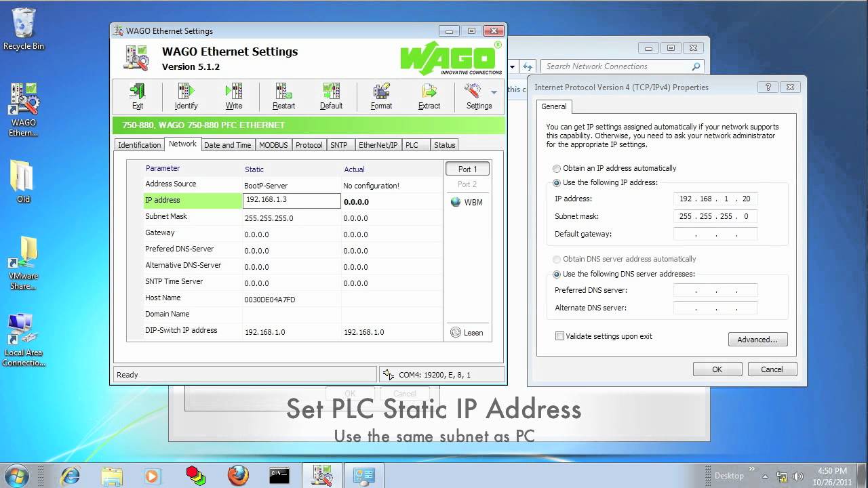This screenshot has width=868, height=488.
Task: Cancel the IPv4 Properties dialog
Action: (x=772, y=369)
